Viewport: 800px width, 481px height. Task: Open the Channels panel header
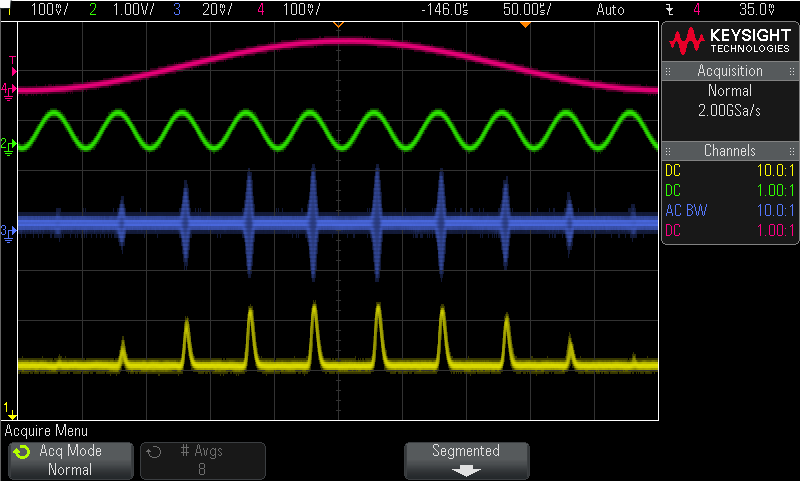pos(730,151)
